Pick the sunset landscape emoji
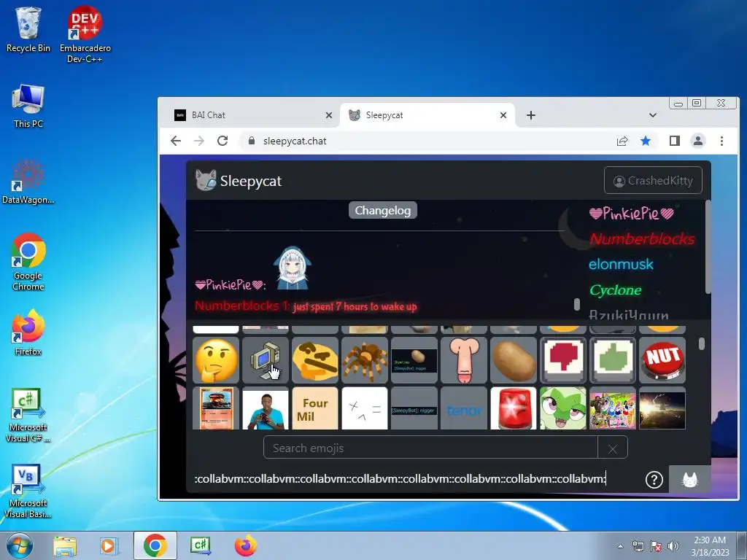 662,408
